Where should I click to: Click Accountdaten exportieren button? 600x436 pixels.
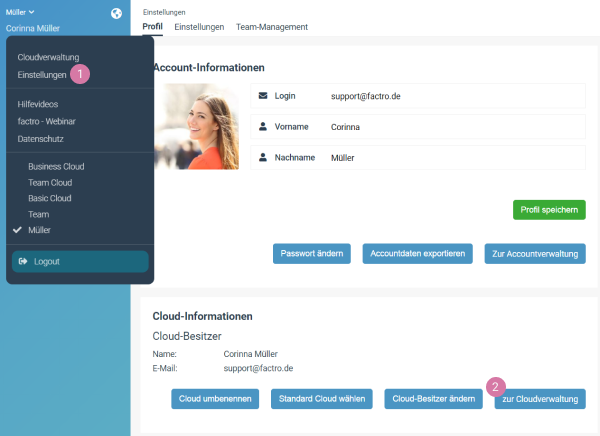pos(417,254)
